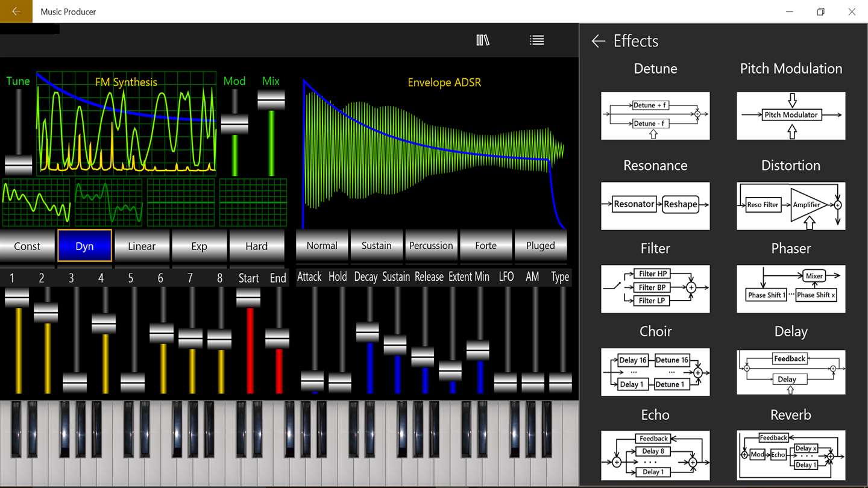Choose the Normal envelope preset
Screen dimensions: 868x488
click(x=322, y=245)
